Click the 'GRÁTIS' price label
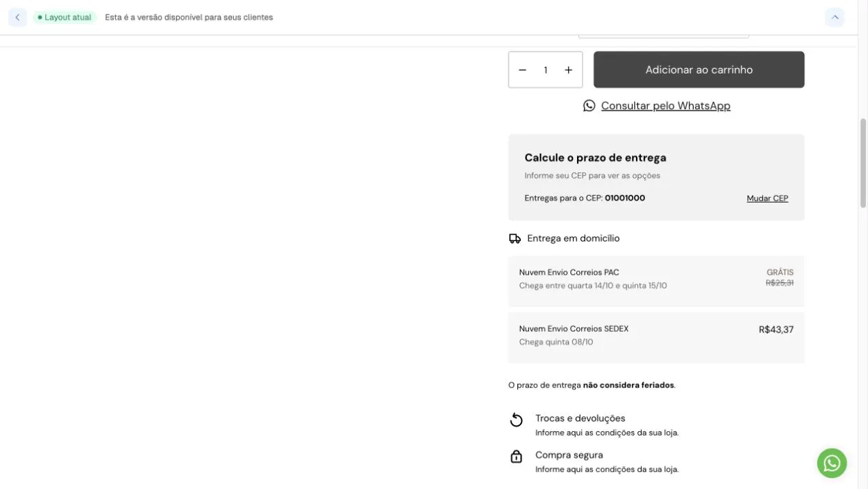The height and width of the screenshot is (489, 868). click(x=780, y=273)
